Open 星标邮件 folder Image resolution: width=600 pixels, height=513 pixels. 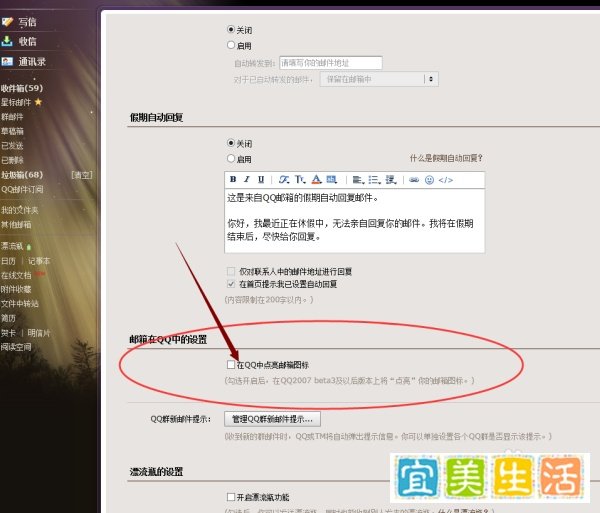(x=16, y=102)
